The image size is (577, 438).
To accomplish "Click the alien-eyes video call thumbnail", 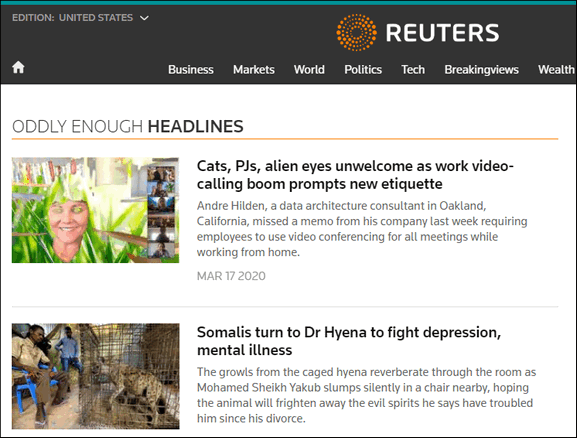I will click(x=95, y=210).
